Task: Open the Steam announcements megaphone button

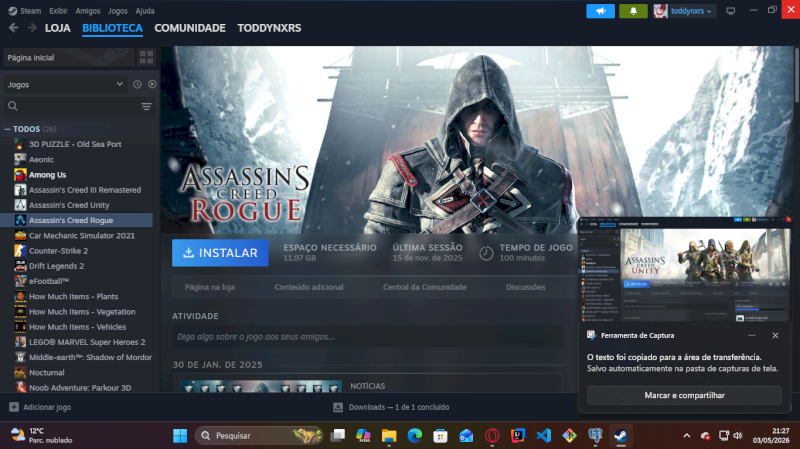Action: point(601,11)
